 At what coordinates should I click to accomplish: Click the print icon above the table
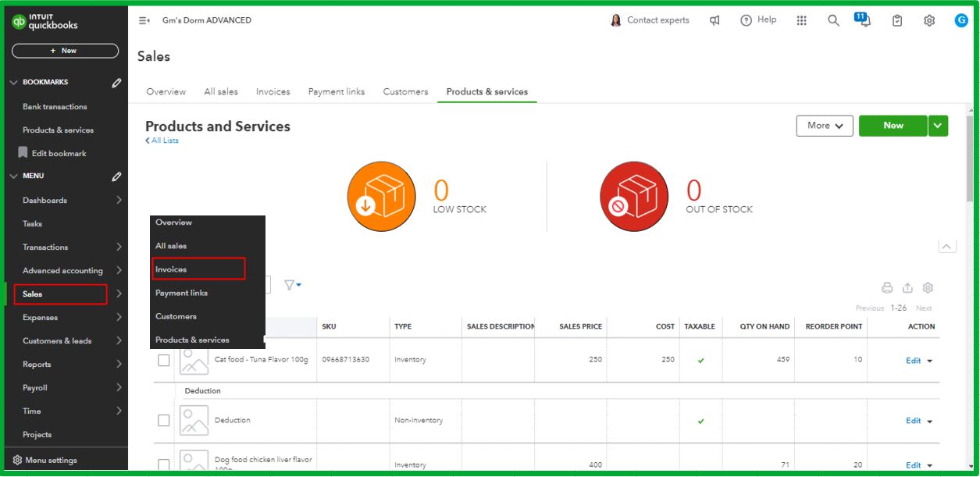pos(887,287)
